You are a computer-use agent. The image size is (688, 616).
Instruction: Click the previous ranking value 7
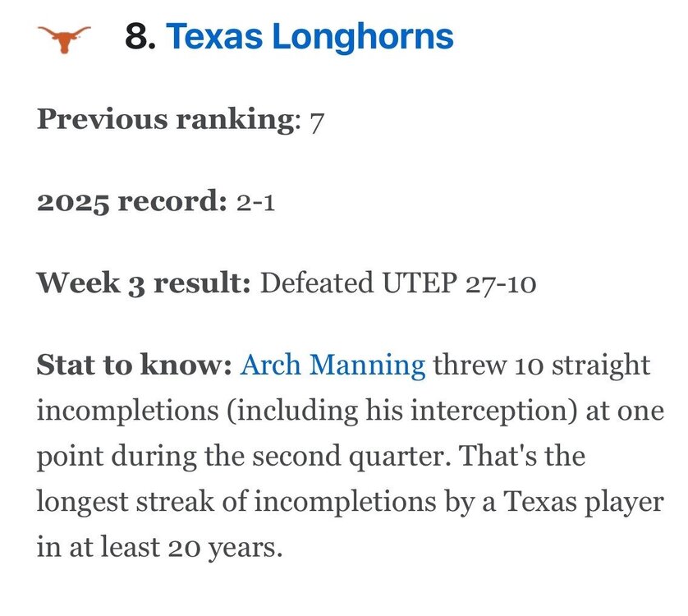click(x=316, y=121)
